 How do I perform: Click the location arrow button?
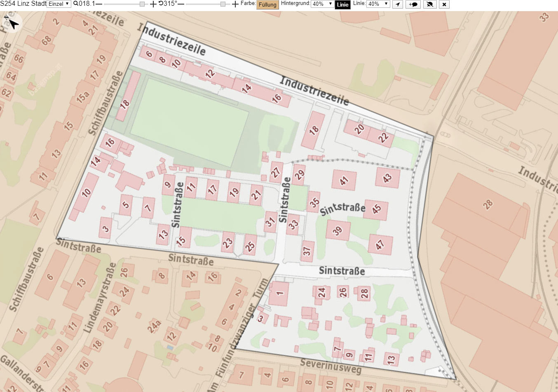pos(397,4)
